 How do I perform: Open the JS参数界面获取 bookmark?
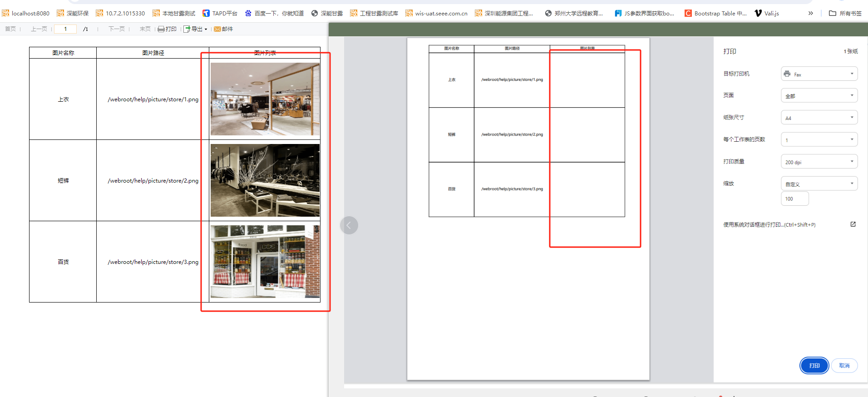coord(644,13)
